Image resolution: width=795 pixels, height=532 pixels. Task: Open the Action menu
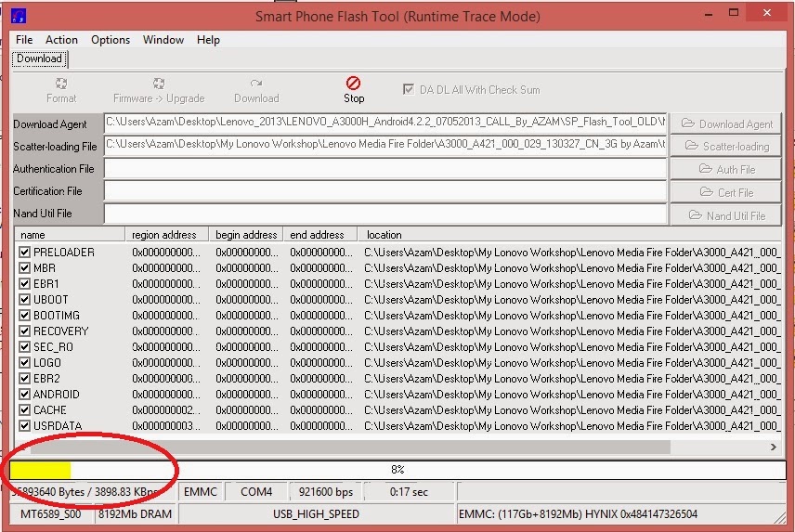[61, 40]
